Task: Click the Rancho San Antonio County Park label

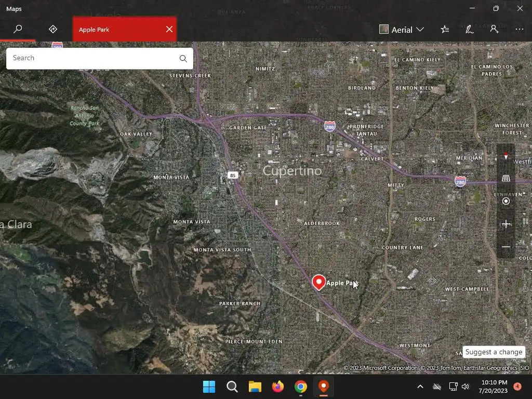Action: pos(85,116)
